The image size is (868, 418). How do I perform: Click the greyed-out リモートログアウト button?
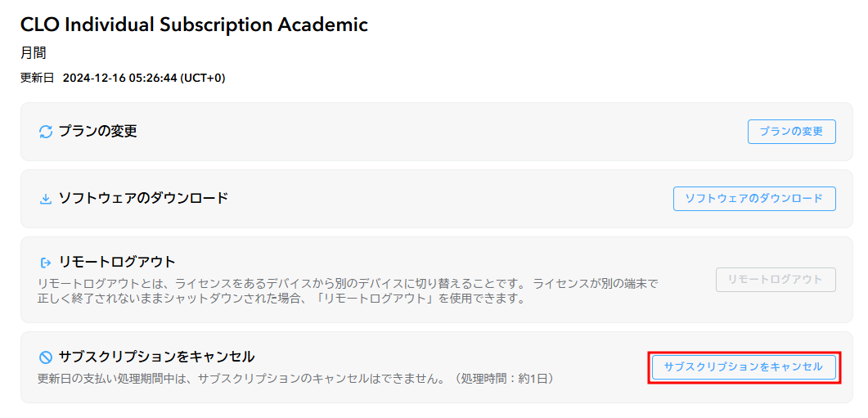point(776,280)
